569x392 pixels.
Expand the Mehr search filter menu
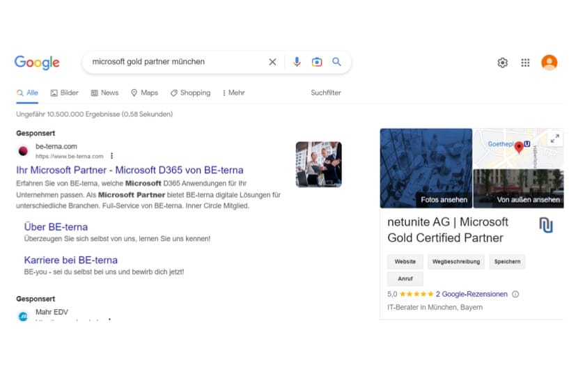tap(233, 93)
